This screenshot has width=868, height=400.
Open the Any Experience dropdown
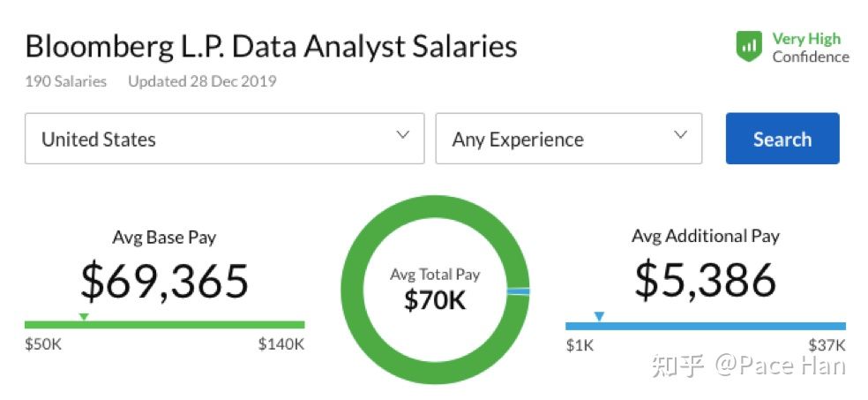tap(569, 139)
